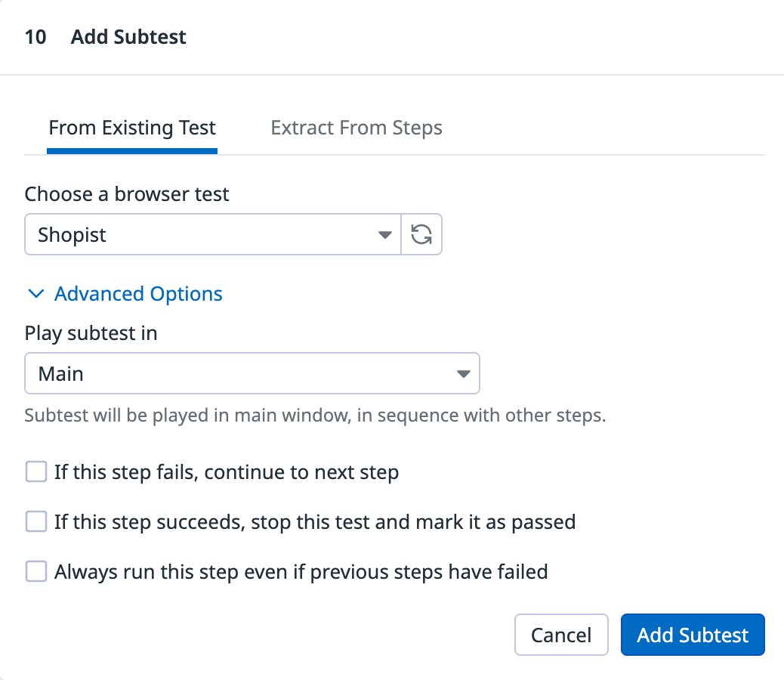Click the chevron beside Advanced Options

click(x=35, y=294)
